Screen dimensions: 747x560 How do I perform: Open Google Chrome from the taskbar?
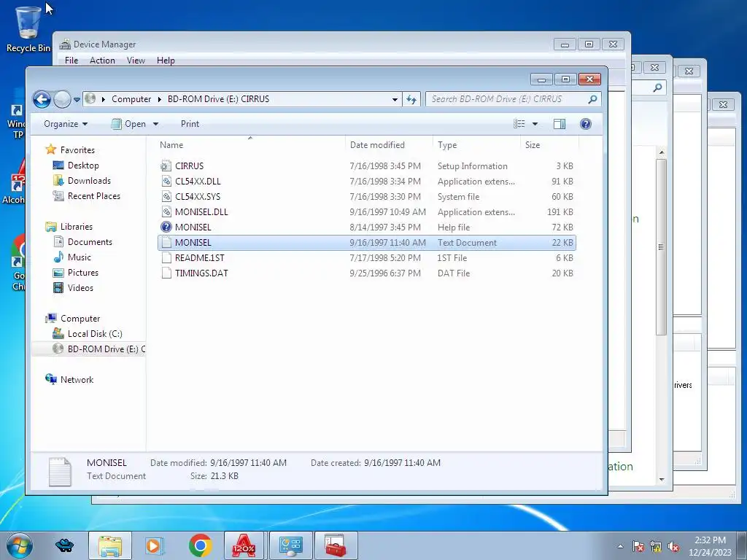point(200,545)
